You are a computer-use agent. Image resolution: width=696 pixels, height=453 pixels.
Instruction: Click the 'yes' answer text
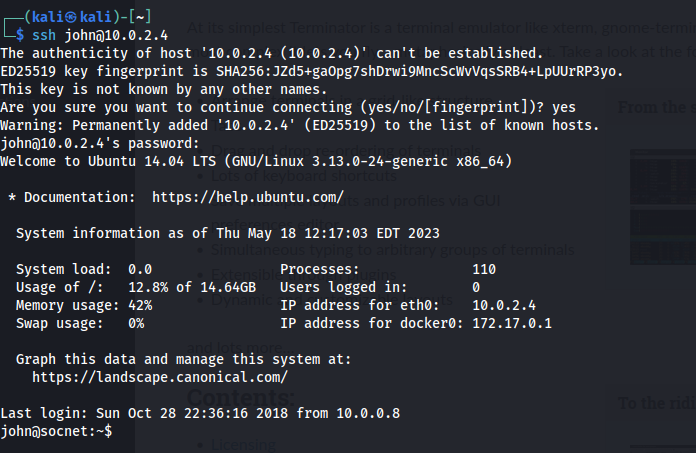(564, 107)
